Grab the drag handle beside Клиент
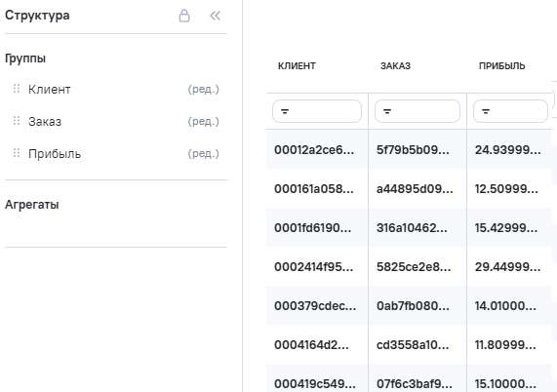Screen dimensions: 557x392 (17, 89)
